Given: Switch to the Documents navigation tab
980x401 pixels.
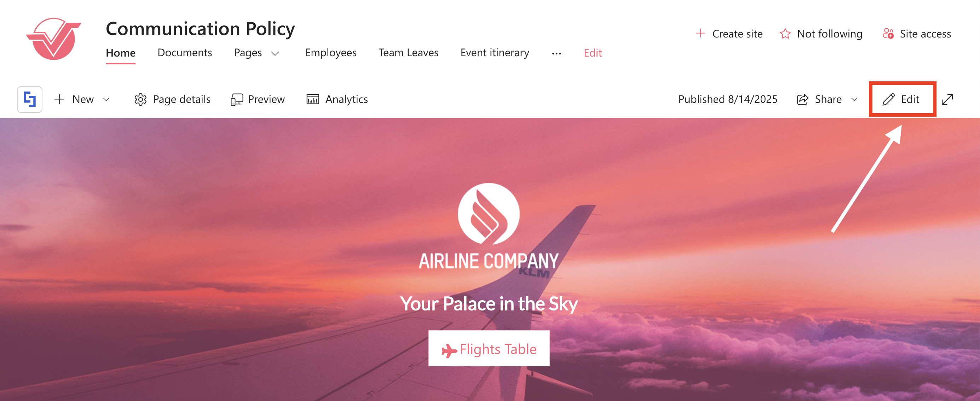Looking at the screenshot, I should pos(185,52).
